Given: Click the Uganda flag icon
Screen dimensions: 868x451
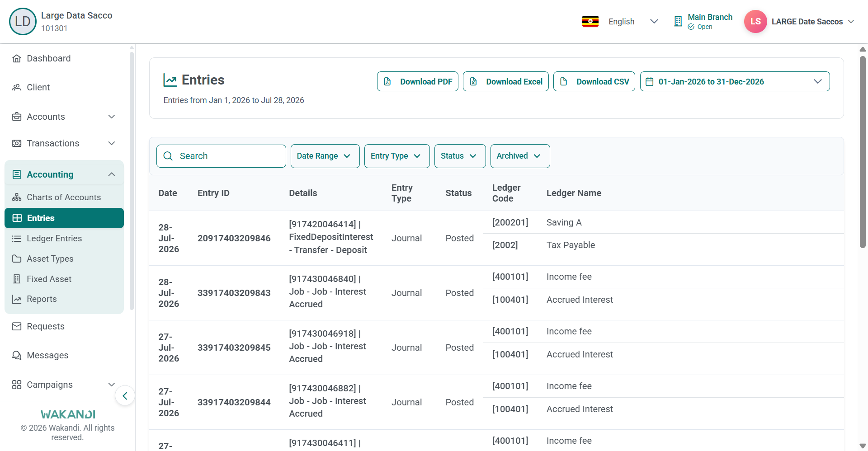Looking at the screenshot, I should tap(590, 22).
